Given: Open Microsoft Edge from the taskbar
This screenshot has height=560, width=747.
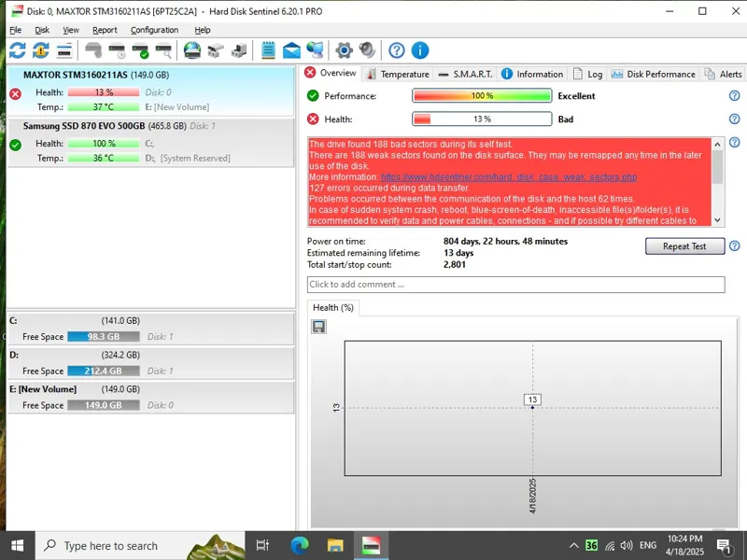Looking at the screenshot, I should [300, 545].
